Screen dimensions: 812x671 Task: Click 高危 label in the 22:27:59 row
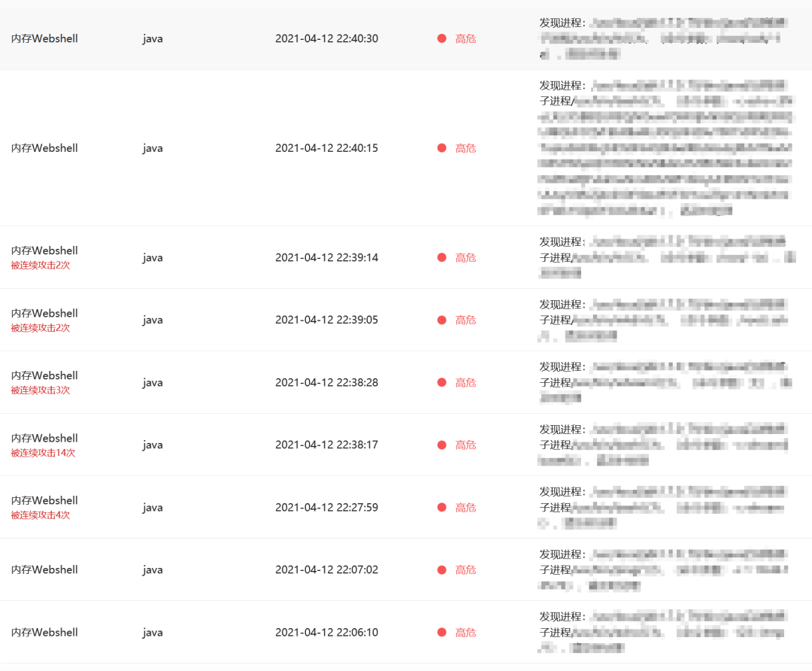[465, 507]
